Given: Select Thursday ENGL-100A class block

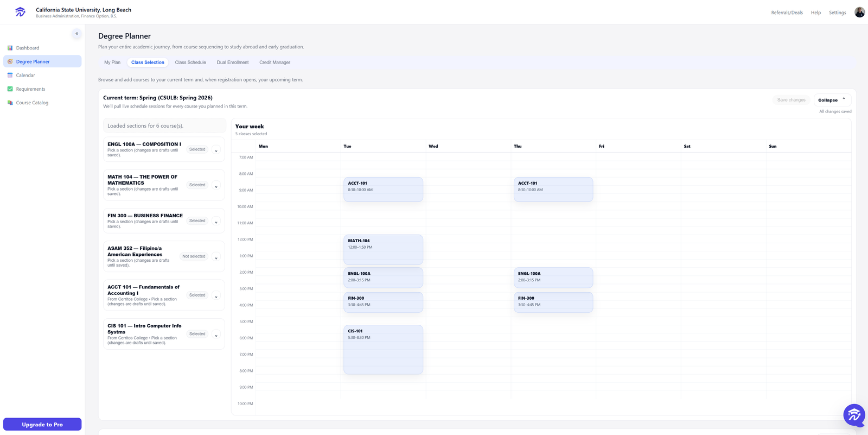Looking at the screenshot, I should tap(553, 278).
